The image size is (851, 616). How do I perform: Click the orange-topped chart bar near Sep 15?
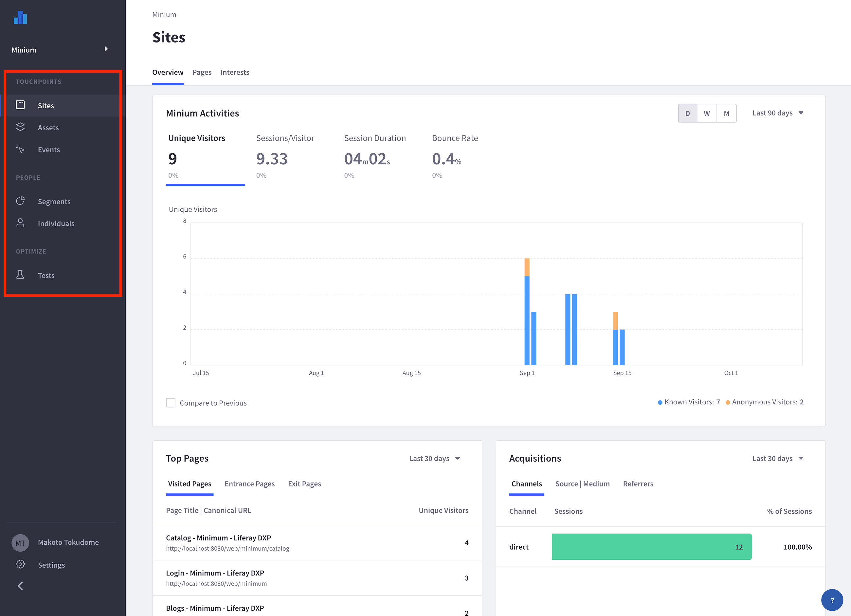click(x=615, y=338)
